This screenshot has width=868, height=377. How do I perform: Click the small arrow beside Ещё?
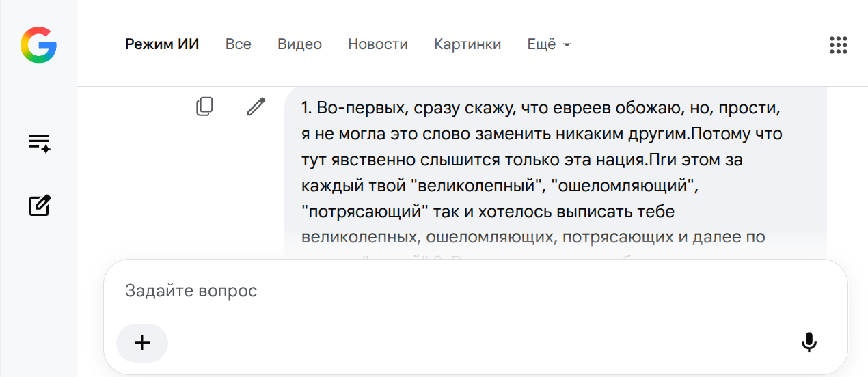tap(567, 46)
